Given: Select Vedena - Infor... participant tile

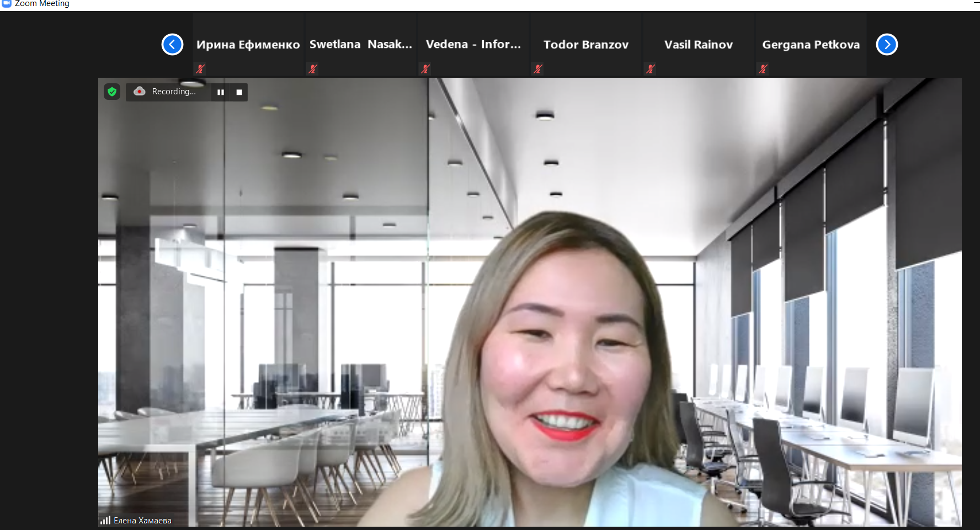Looking at the screenshot, I should (473, 45).
